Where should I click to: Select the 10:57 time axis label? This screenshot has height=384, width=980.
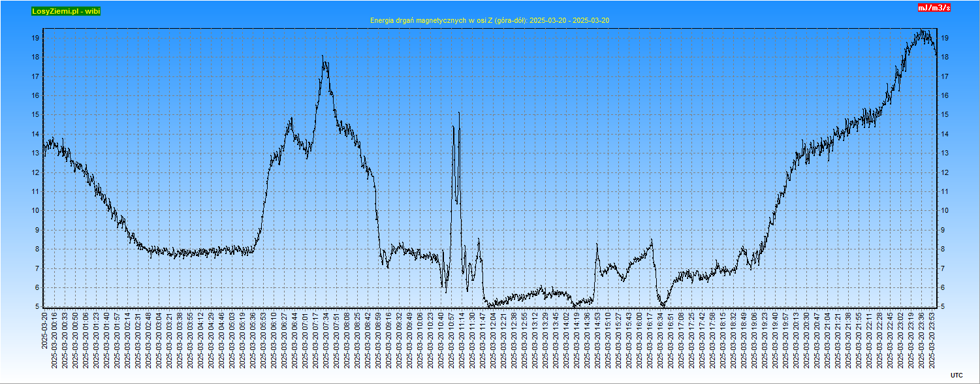451,340
